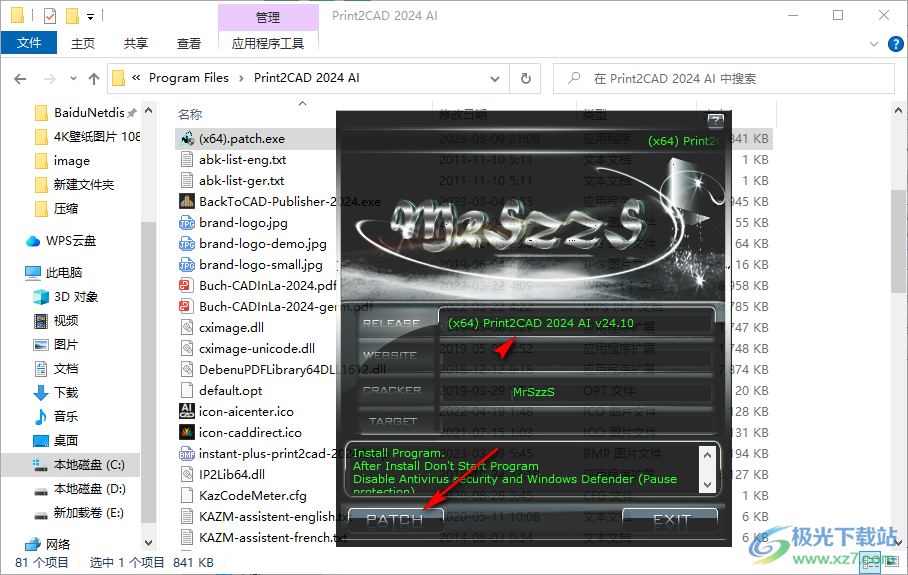Open 压缩 folder in sidebar
The height and width of the screenshot is (575, 908).
pos(57,208)
